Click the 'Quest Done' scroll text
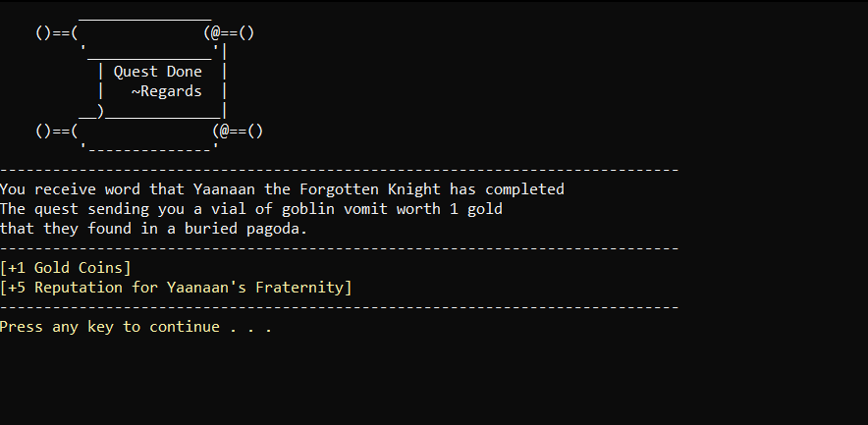The image size is (868, 425). pyautogui.click(x=158, y=72)
